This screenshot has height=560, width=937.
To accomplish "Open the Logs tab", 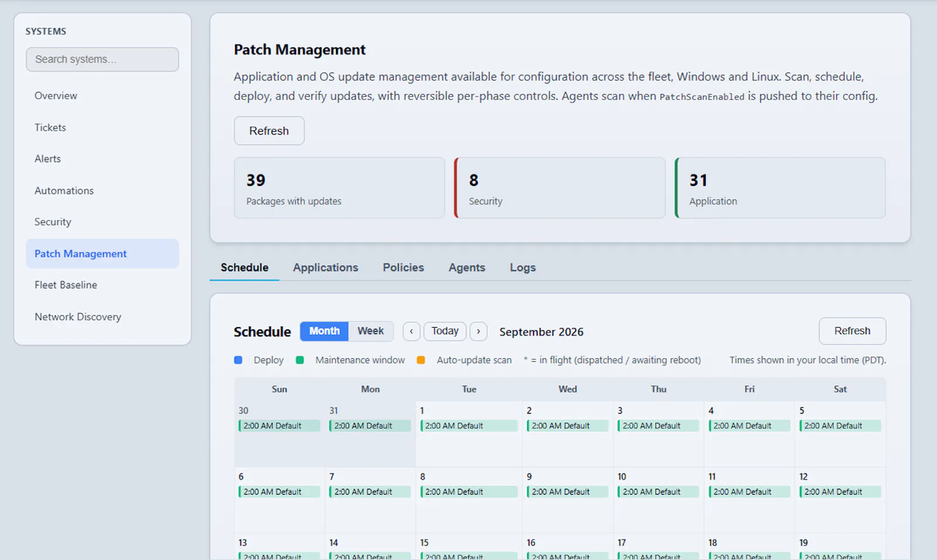I will 523,267.
